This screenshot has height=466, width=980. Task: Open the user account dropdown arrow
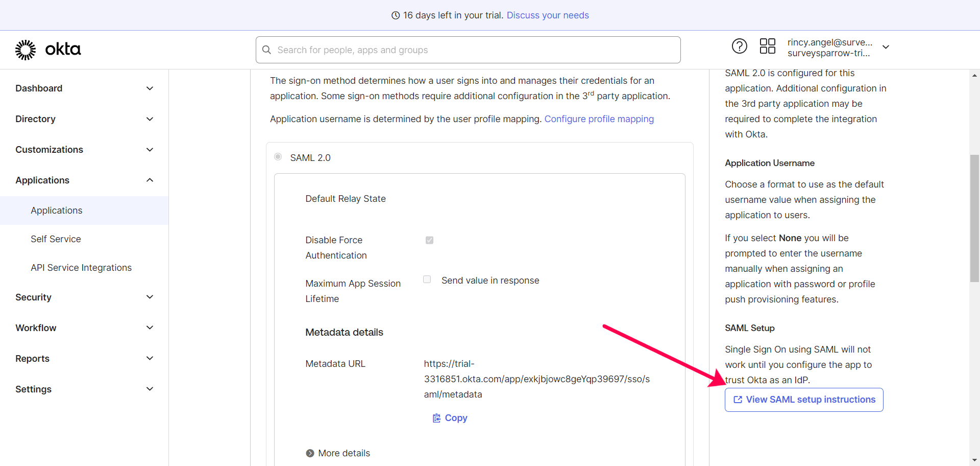886,47
